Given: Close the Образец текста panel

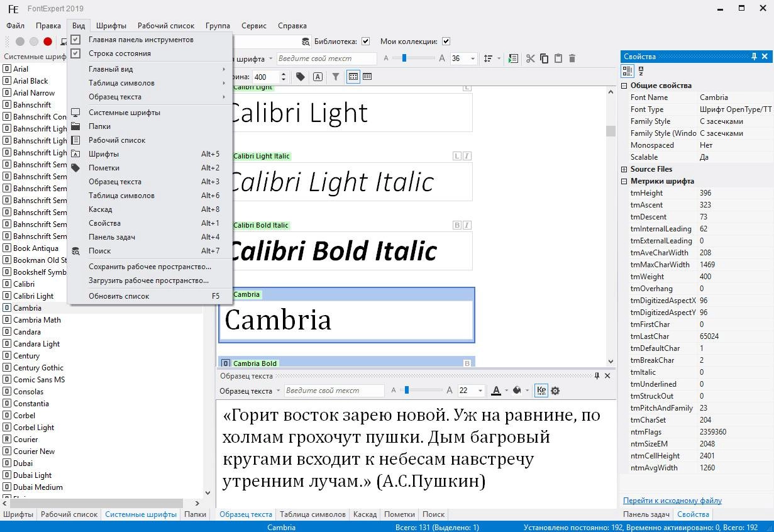Looking at the screenshot, I should pos(607,375).
